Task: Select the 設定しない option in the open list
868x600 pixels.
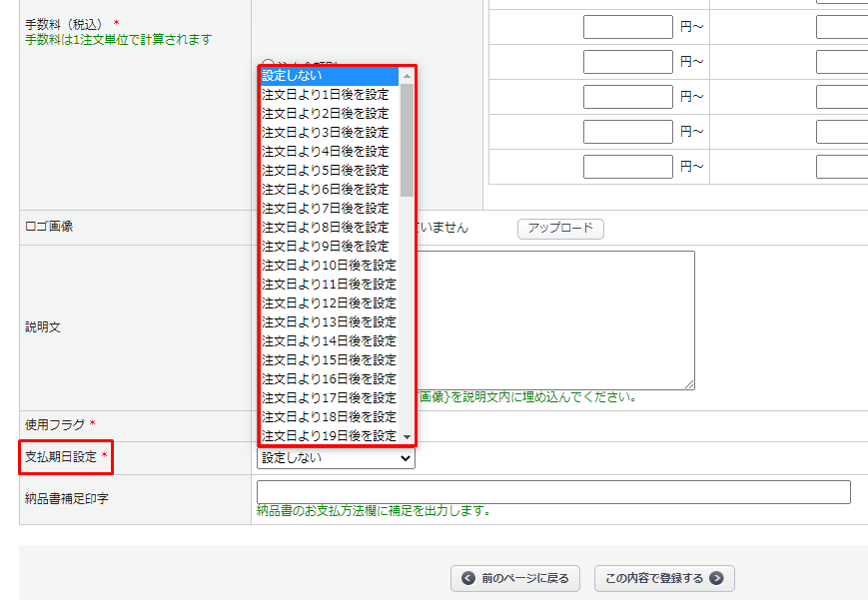Action: tap(329, 75)
